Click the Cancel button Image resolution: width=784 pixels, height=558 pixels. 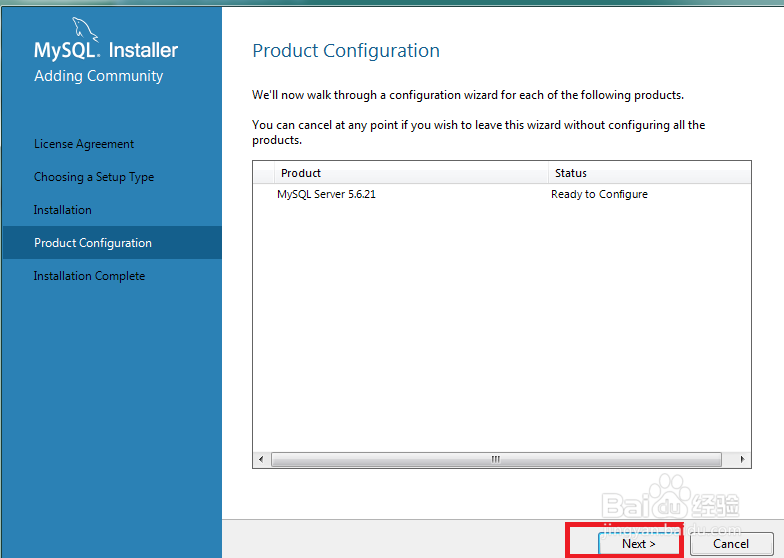(x=731, y=544)
